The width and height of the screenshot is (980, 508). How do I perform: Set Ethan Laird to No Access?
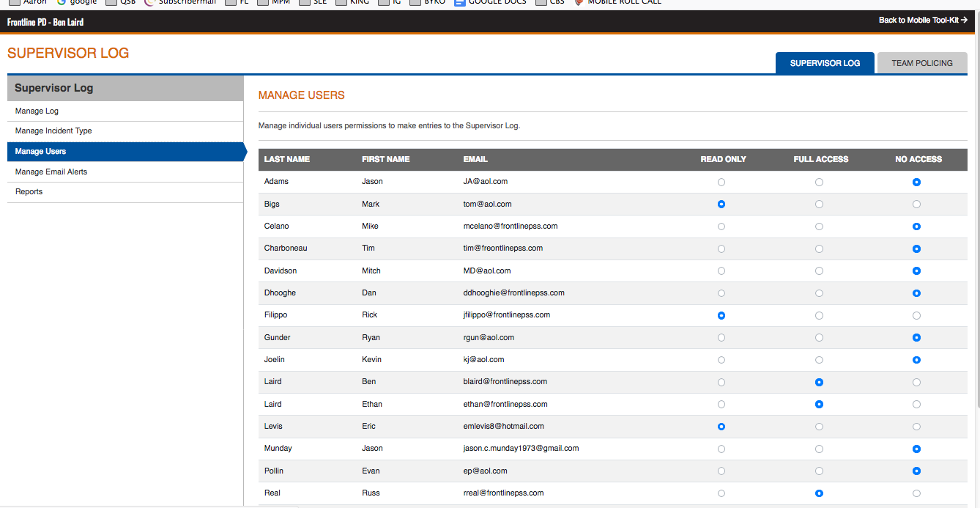pyautogui.click(x=916, y=405)
